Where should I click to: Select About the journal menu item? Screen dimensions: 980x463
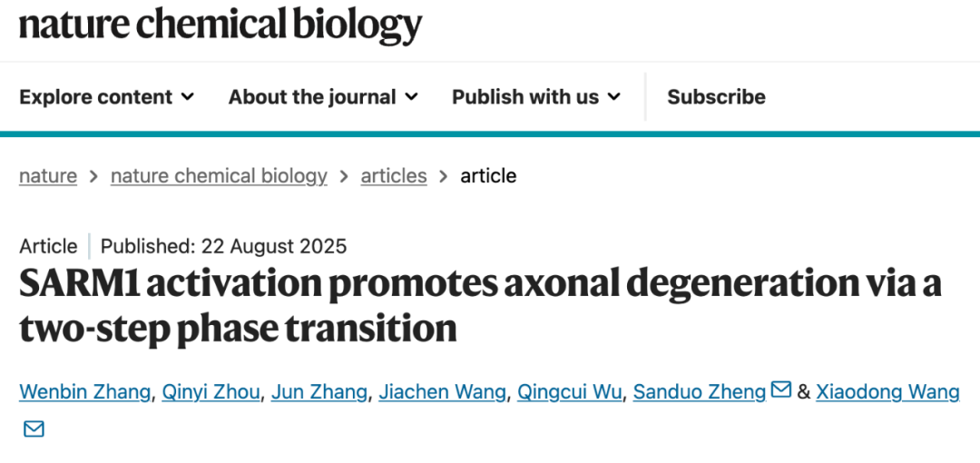(x=312, y=96)
